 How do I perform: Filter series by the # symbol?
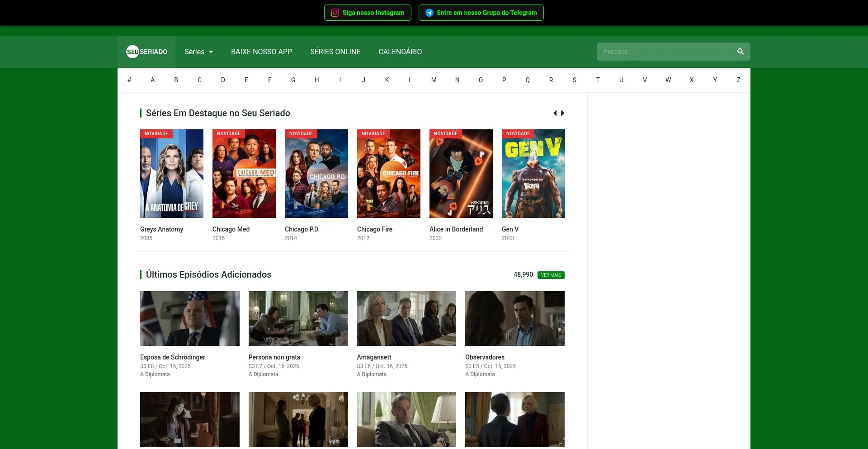tap(129, 80)
